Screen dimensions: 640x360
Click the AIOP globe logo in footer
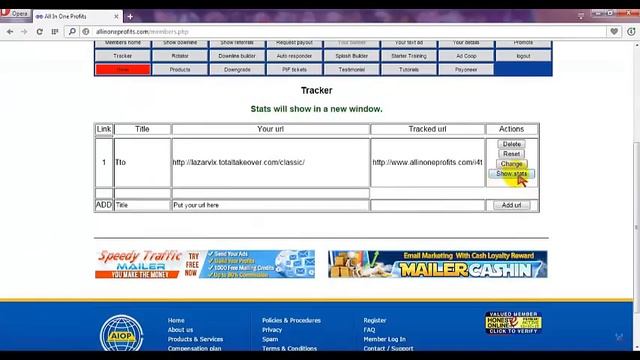pos(121,333)
